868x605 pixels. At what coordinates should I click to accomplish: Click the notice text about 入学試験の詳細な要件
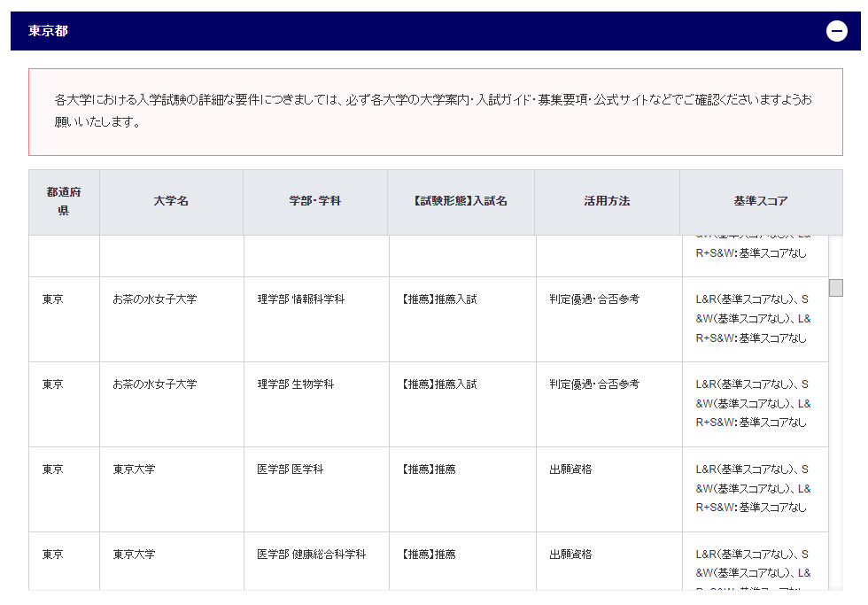pos(433,111)
